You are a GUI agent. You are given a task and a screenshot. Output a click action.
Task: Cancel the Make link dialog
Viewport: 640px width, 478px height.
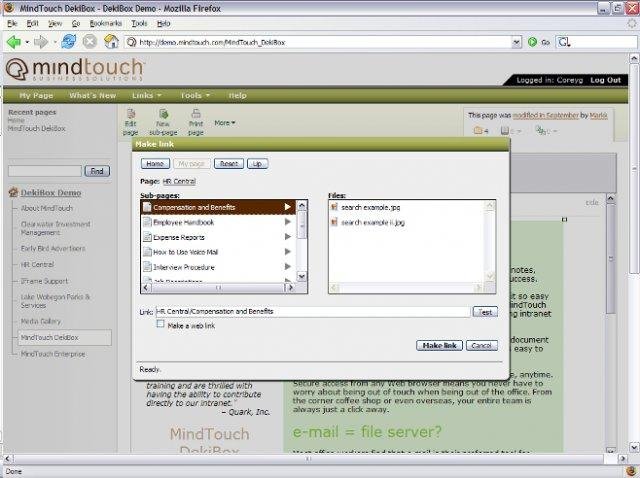[482, 345]
